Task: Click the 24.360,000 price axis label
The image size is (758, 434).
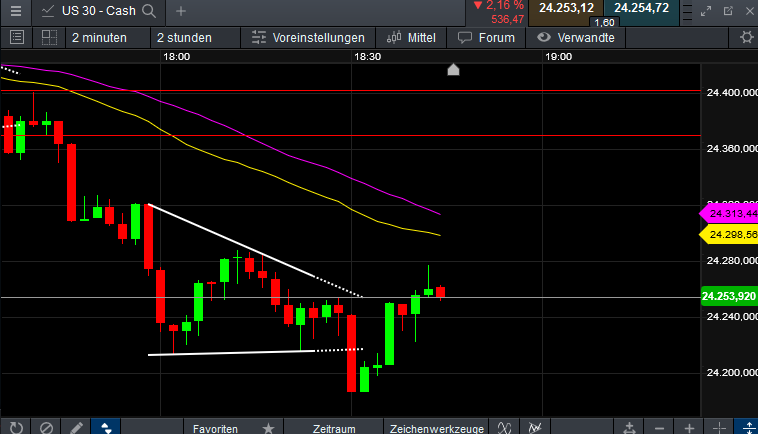Action: pyautogui.click(x=732, y=148)
